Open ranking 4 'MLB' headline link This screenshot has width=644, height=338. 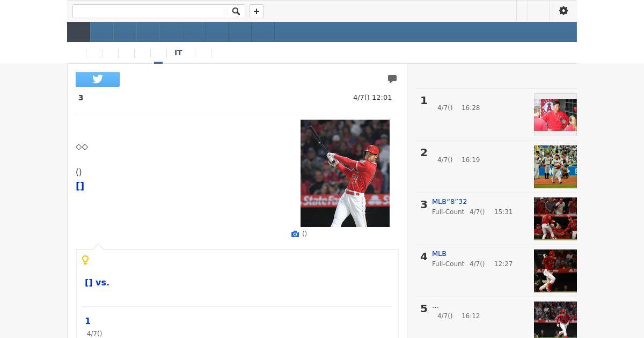point(439,254)
